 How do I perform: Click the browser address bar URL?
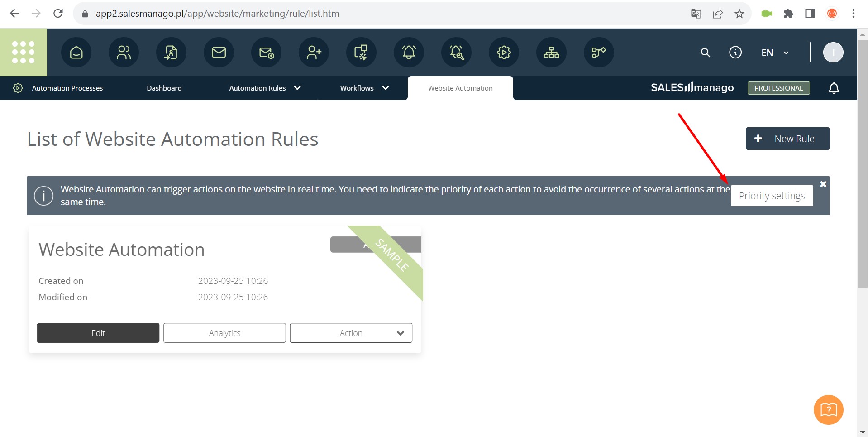pyautogui.click(x=217, y=14)
